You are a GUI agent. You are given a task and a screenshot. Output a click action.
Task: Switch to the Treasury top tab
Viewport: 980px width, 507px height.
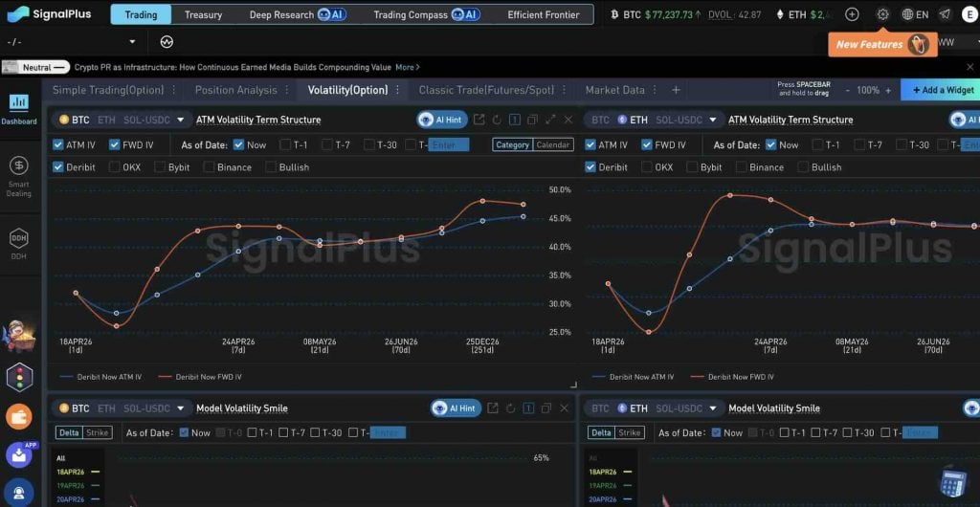[203, 14]
